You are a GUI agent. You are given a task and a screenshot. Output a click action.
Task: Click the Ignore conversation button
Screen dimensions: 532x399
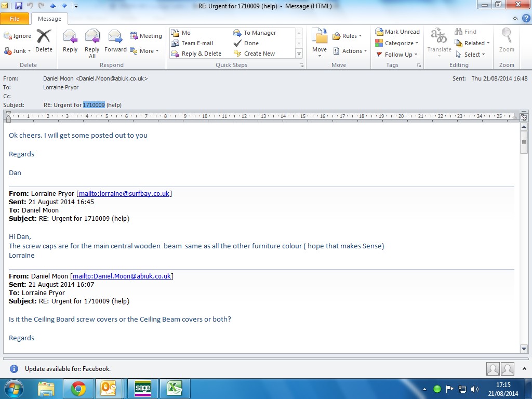18,36
